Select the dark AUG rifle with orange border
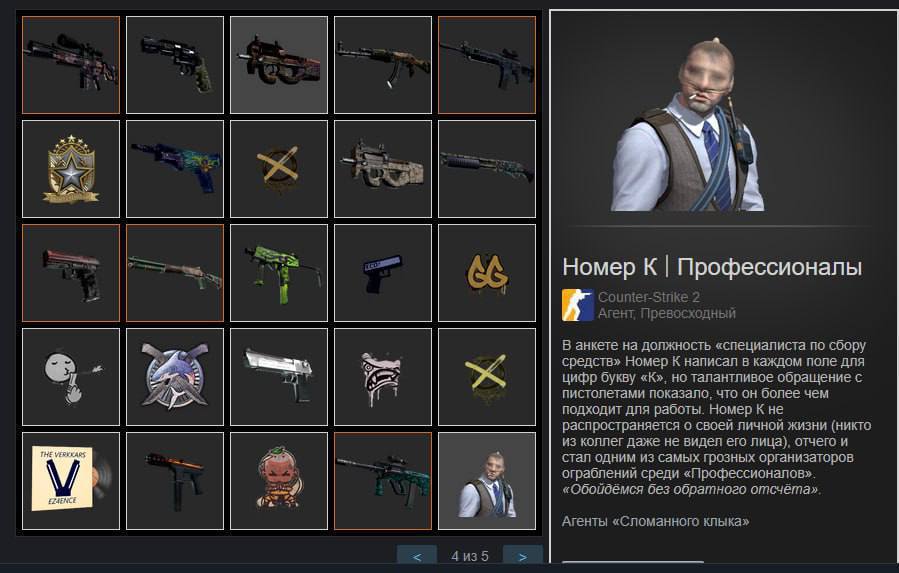 coord(383,481)
